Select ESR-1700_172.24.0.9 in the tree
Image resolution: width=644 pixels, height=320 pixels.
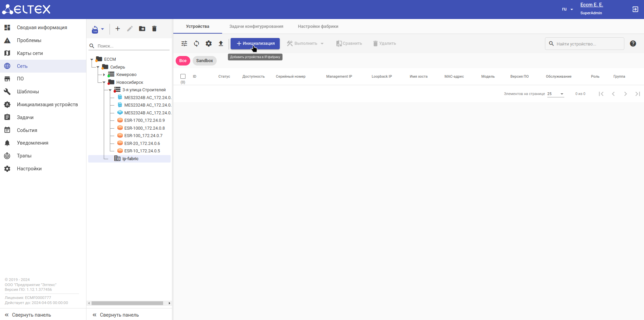(144, 120)
